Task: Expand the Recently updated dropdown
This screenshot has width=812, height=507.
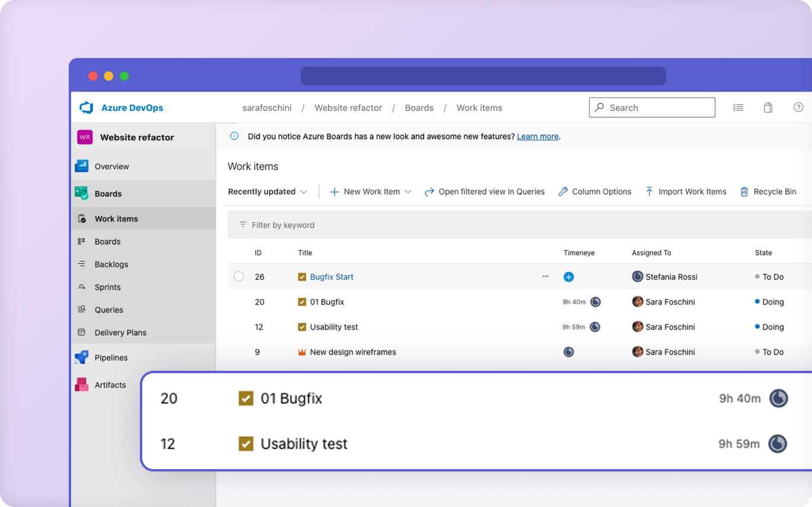Action: click(267, 192)
